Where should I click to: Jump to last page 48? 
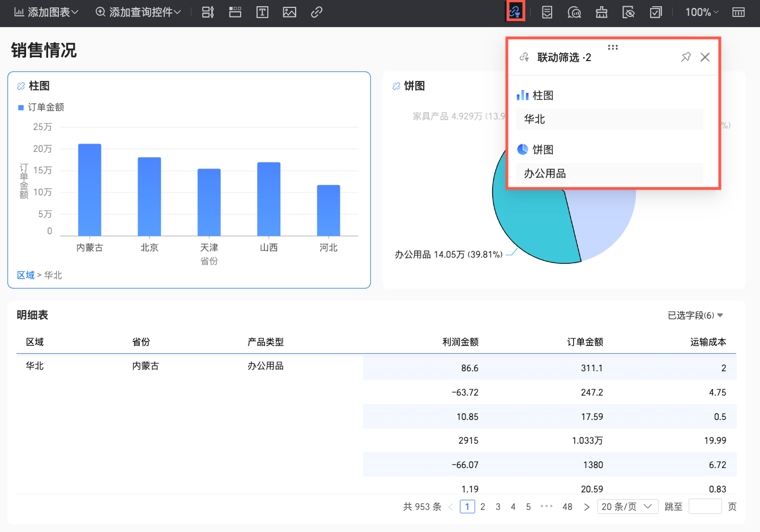point(567,507)
